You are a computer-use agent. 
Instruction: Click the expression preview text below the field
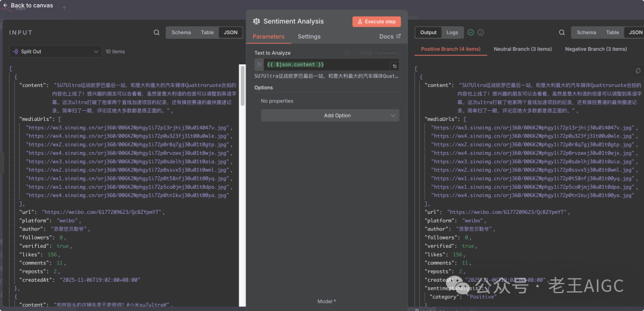(327, 76)
